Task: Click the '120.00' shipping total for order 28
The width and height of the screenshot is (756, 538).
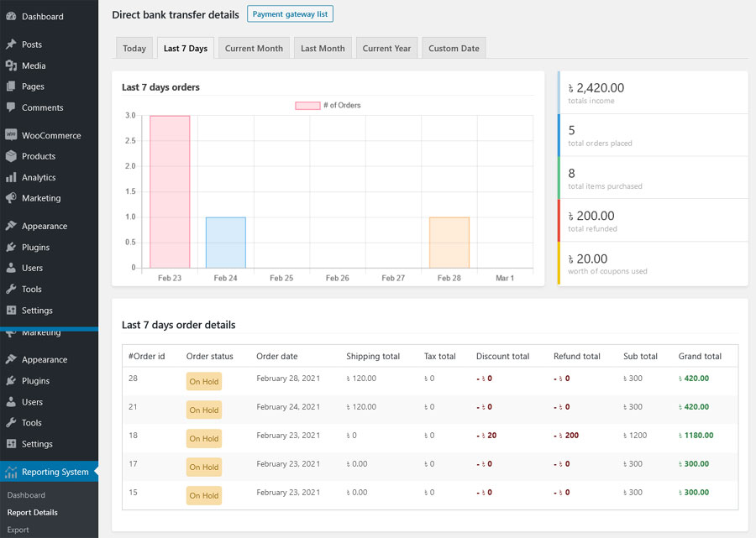Action: click(x=361, y=379)
